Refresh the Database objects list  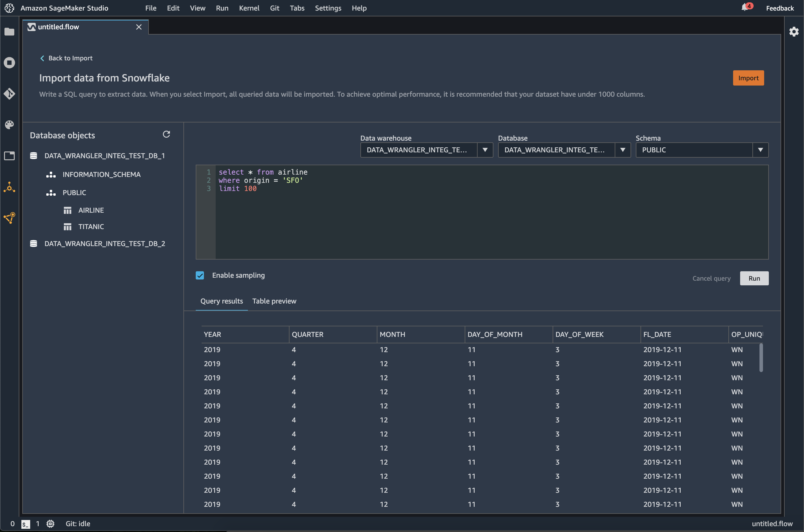click(166, 134)
